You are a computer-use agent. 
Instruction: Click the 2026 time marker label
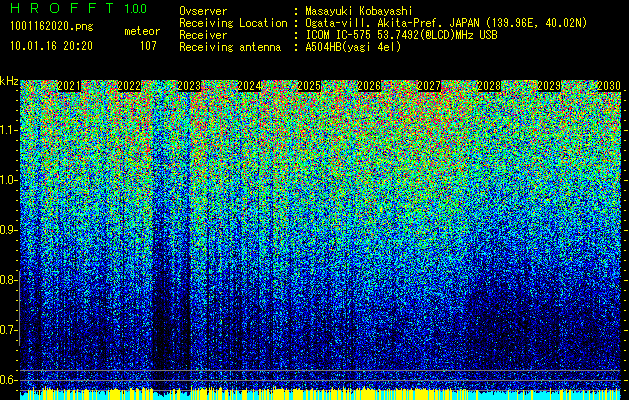[x=369, y=86]
